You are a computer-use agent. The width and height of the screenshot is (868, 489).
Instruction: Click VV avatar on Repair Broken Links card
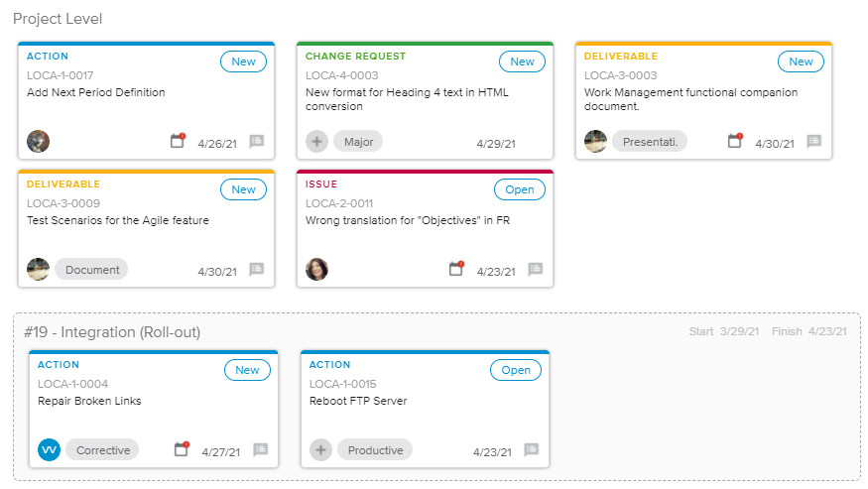(50, 450)
